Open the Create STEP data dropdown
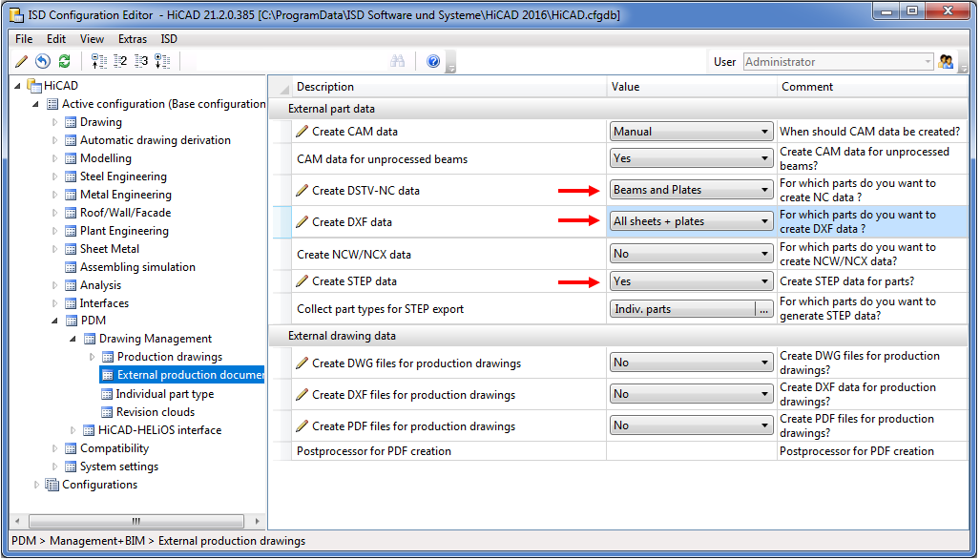Screen dimensions: 980x560 tap(691, 281)
